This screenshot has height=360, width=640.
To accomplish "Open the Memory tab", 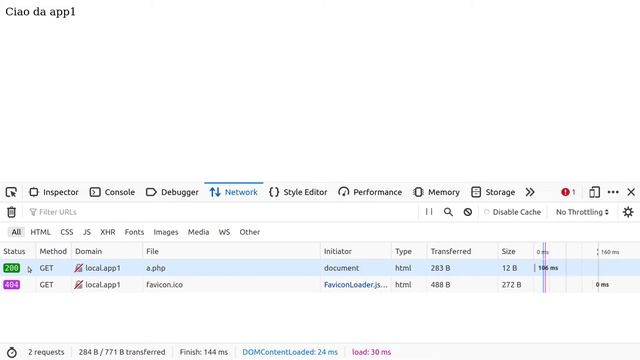I will pos(436,192).
